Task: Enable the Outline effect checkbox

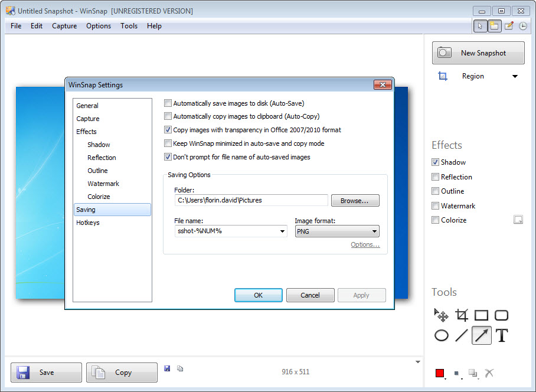Action: point(435,191)
